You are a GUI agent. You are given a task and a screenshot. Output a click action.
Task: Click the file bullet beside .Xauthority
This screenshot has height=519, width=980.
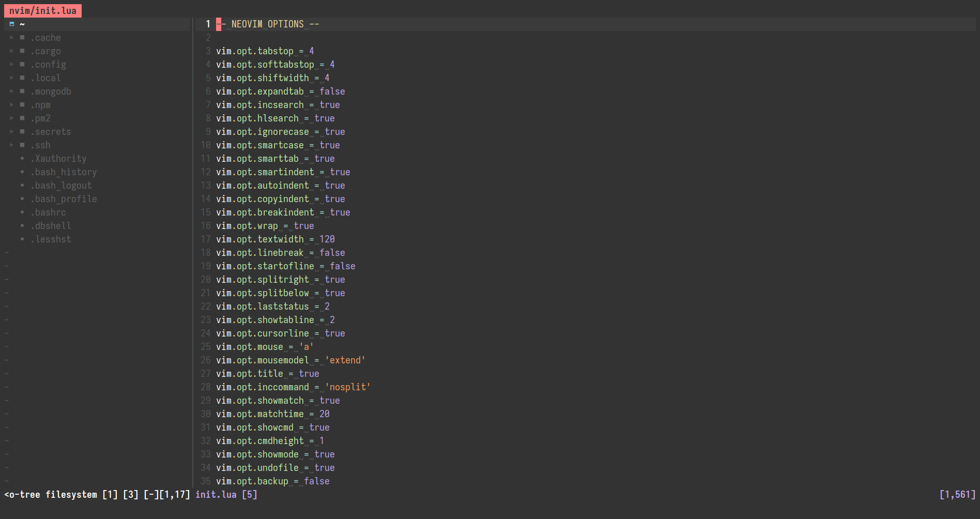pos(22,158)
